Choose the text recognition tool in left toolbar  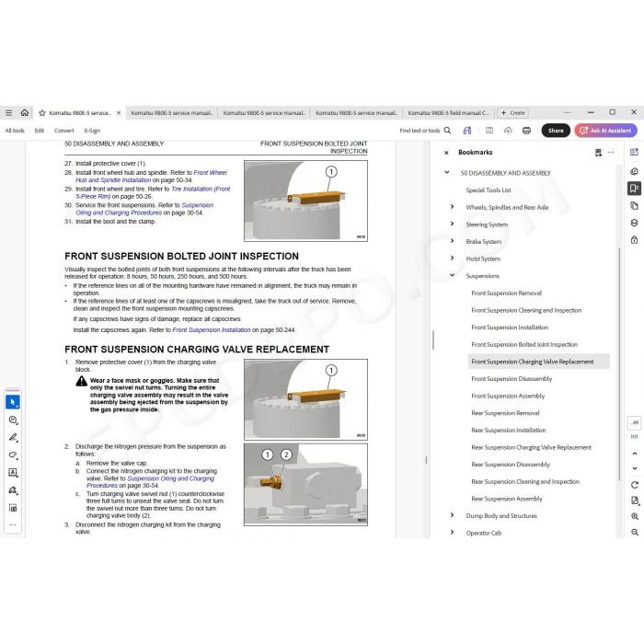click(13, 508)
